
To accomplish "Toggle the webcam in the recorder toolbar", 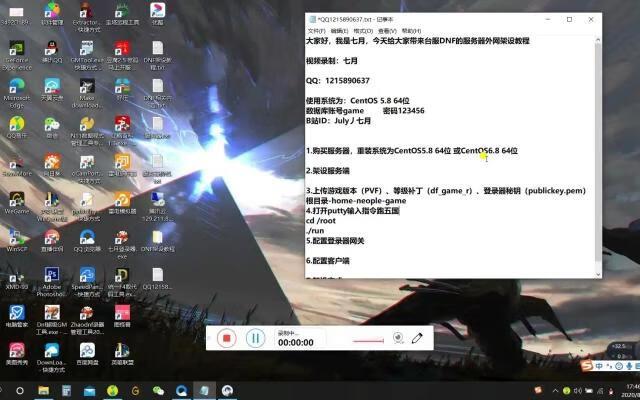I will click(x=398, y=338).
